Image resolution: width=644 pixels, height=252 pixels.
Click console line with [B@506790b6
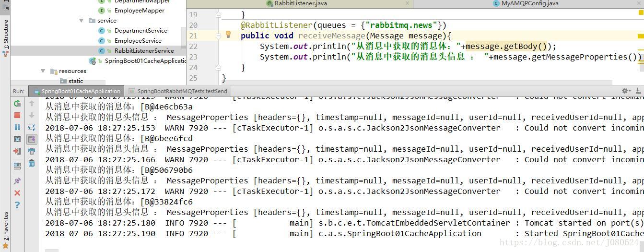119,170
